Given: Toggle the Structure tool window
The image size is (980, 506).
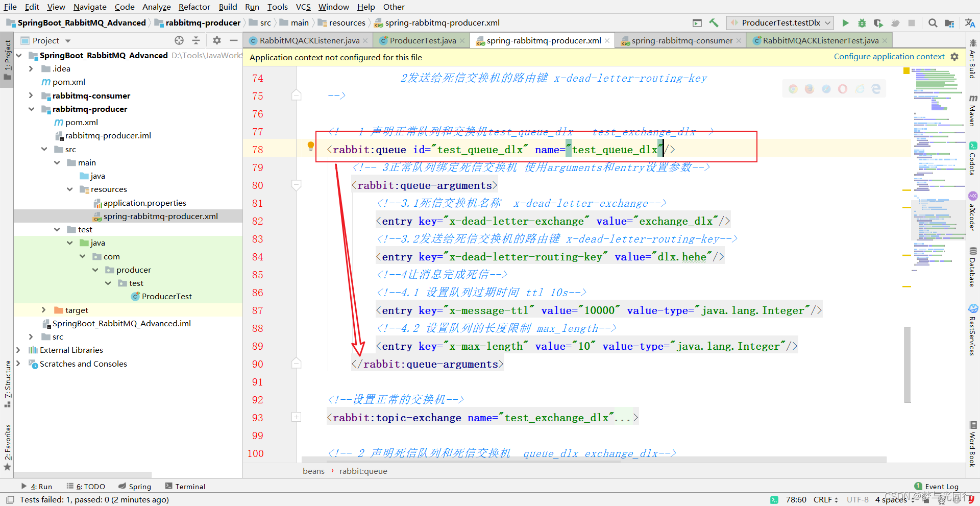Looking at the screenshot, I should [7, 384].
